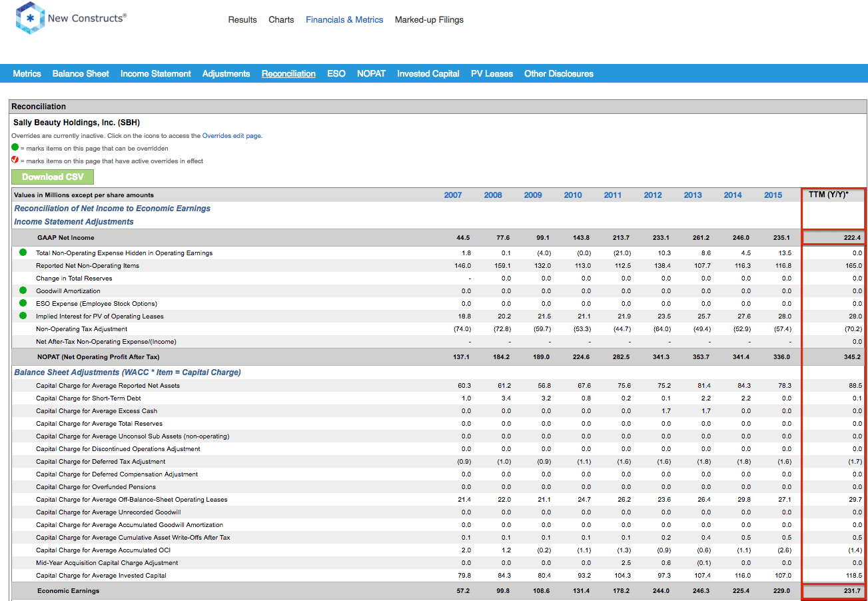Screen dimensions: 868x601
Task: Click the 2007 year column link
Action: 453,195
